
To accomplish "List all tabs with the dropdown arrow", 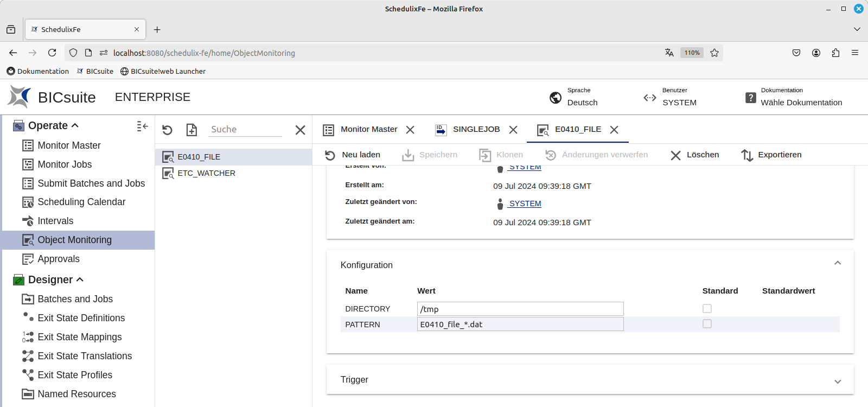I will [857, 29].
